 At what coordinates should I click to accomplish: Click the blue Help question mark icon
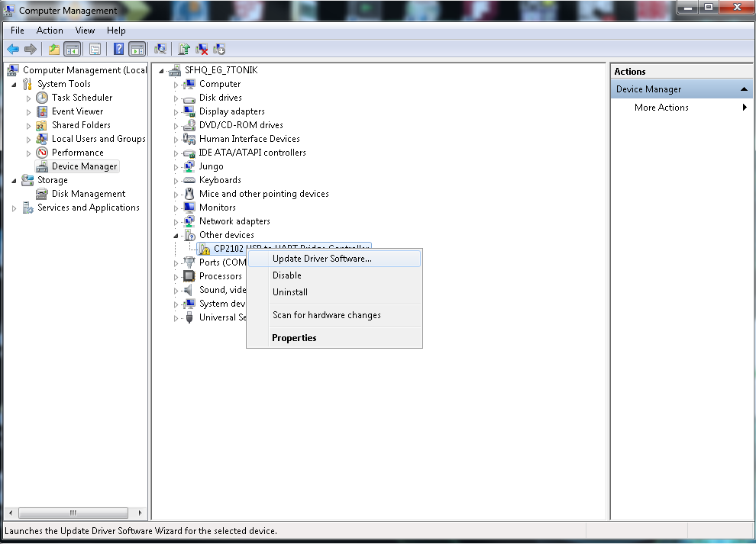coord(118,49)
